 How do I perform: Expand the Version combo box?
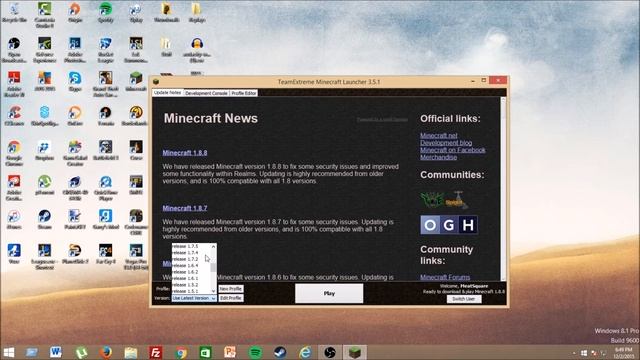pos(194,298)
